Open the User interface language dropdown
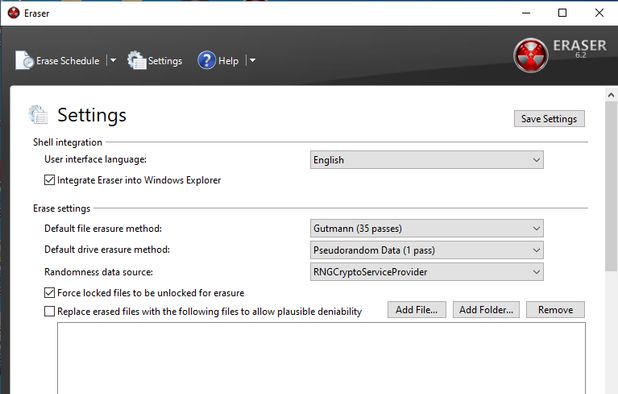 [426, 160]
